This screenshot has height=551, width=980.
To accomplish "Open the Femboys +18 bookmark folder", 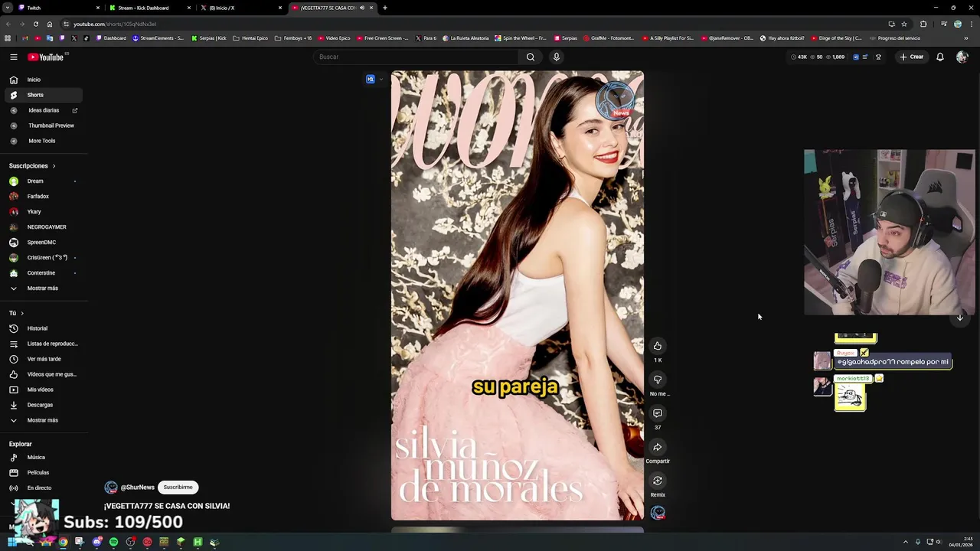I will pos(292,38).
